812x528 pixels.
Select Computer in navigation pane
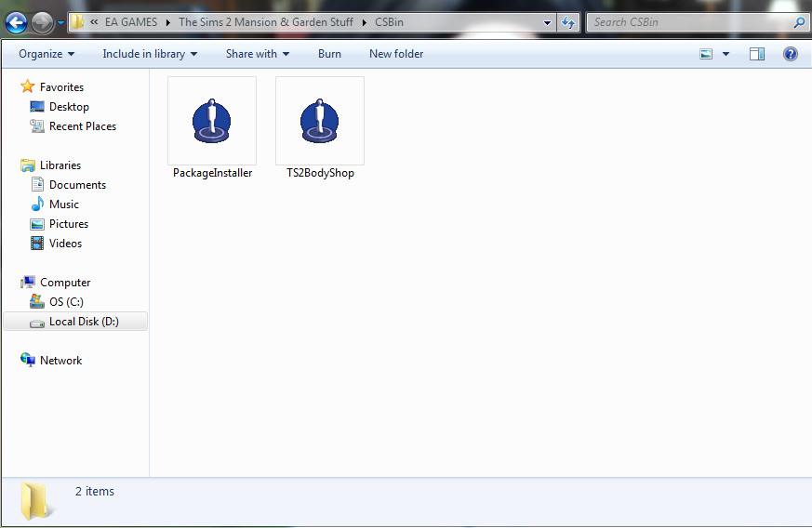pos(65,283)
